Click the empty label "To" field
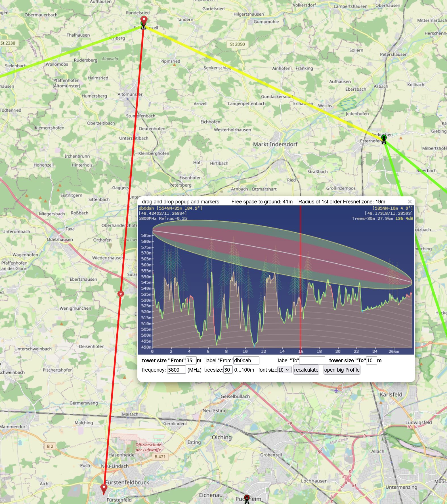 click(312, 361)
